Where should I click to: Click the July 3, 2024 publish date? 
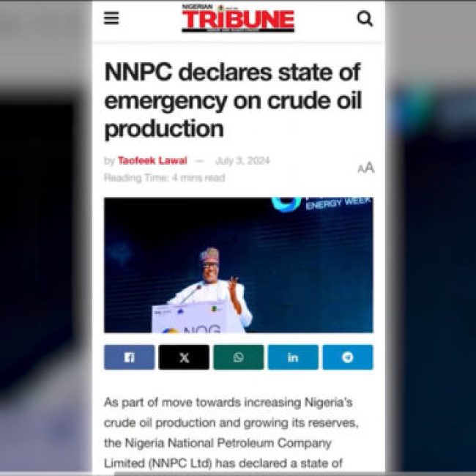tap(242, 160)
